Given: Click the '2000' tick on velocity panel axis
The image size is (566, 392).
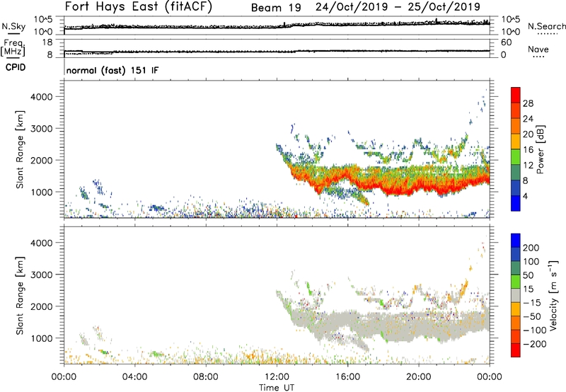Looking at the screenshot, I should tap(41, 306).
